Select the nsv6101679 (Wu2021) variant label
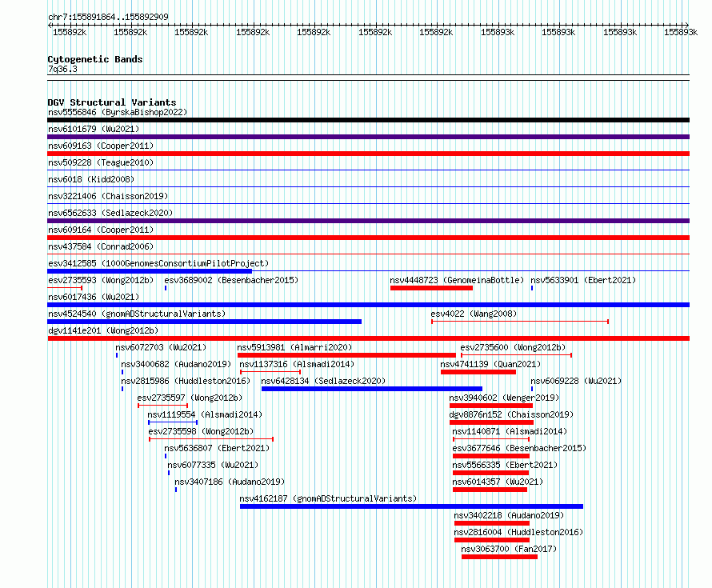The height and width of the screenshot is (588, 712). 94,129
